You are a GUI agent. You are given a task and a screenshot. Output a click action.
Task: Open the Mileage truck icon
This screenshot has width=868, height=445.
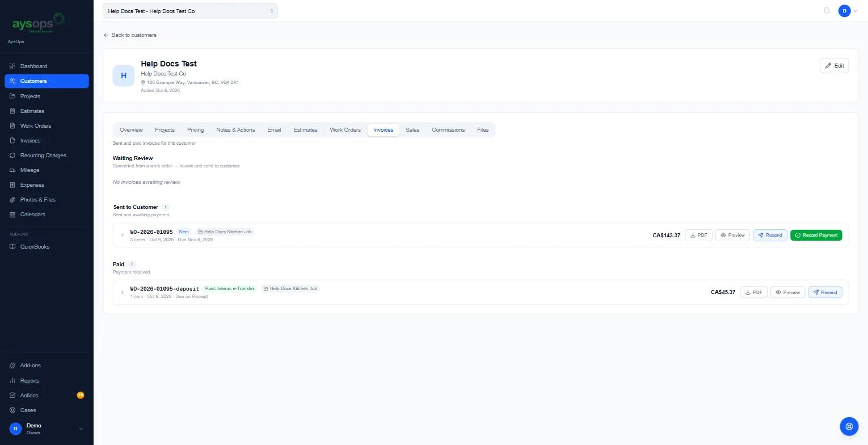click(12, 170)
